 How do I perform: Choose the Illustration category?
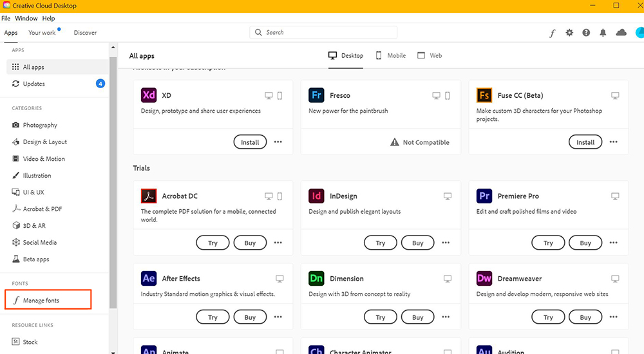(37, 175)
